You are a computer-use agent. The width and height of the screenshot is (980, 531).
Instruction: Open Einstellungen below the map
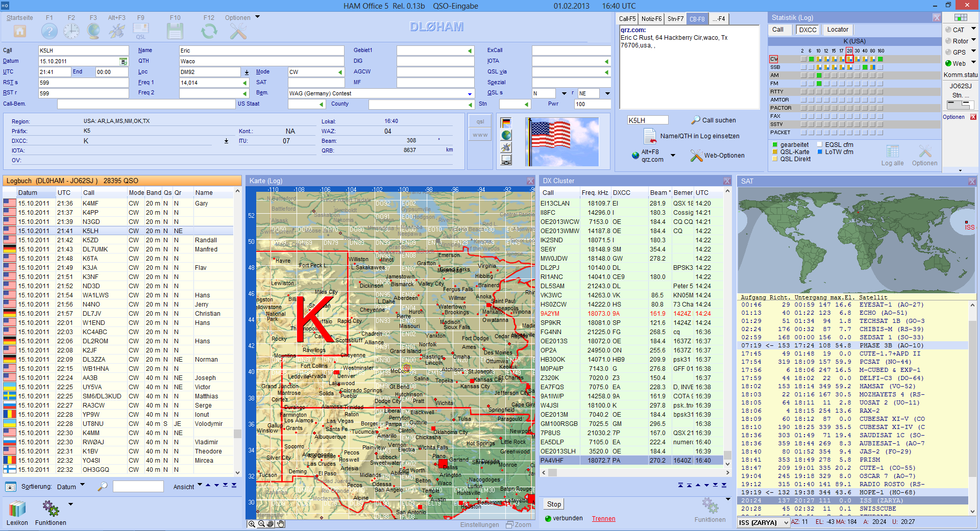pos(480,525)
